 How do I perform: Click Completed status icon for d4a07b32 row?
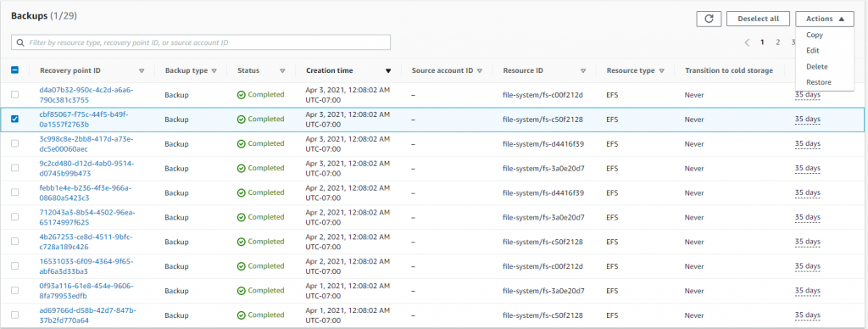pos(241,95)
